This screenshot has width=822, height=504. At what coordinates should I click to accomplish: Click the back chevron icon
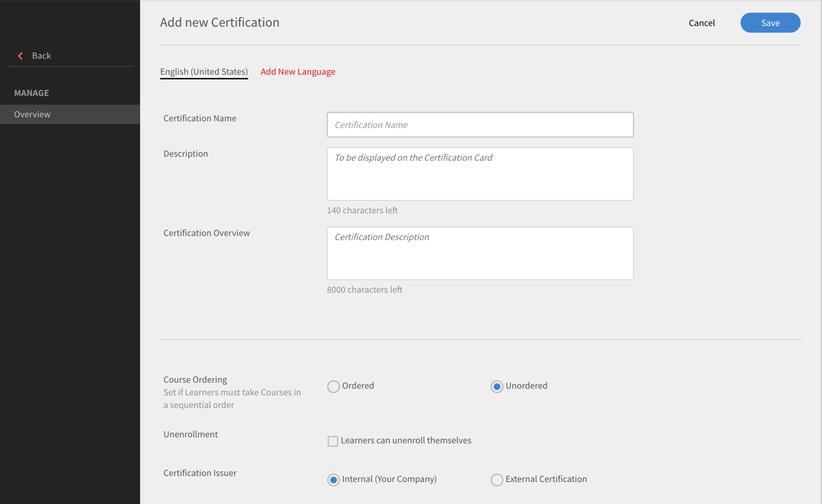21,55
